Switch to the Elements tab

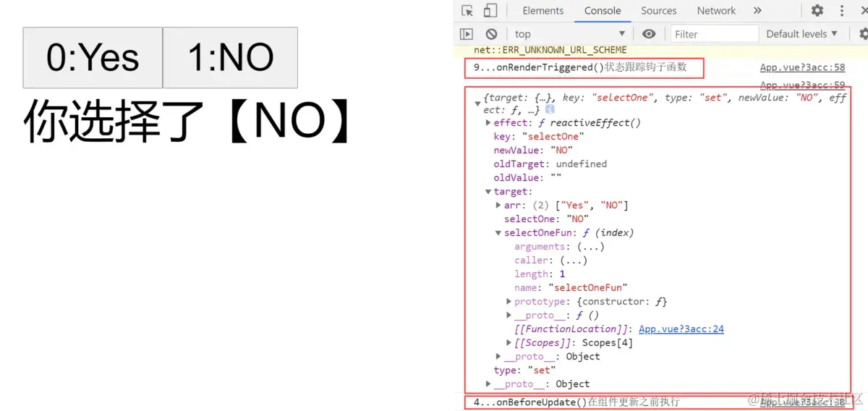coord(542,11)
